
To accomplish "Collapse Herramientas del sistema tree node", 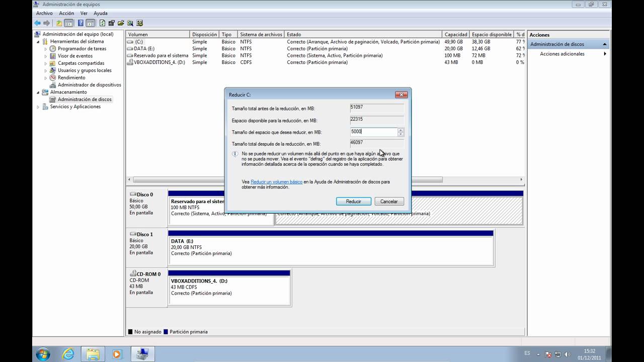I will [38, 42].
